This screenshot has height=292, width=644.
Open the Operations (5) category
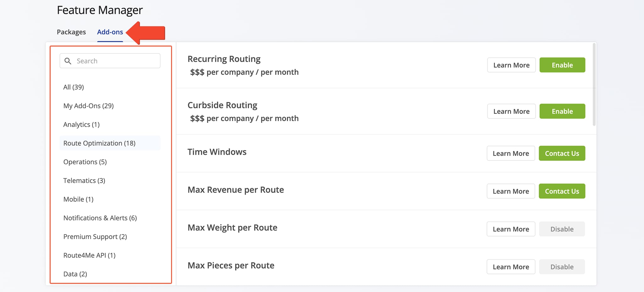pos(85,162)
